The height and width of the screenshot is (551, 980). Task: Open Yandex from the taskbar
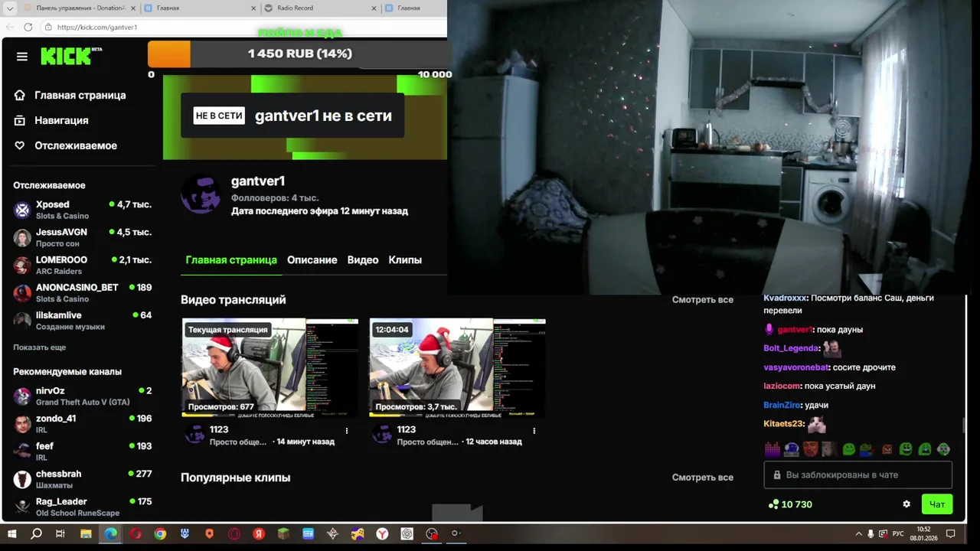coord(259,534)
